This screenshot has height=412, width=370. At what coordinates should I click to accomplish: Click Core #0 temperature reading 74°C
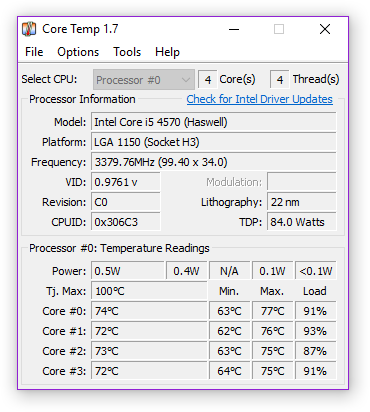149,311
